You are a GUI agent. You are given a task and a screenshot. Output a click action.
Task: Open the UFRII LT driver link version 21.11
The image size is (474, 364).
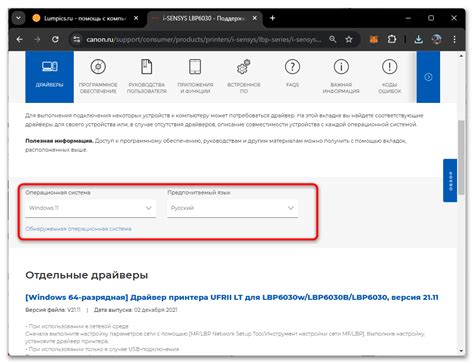coord(232,297)
